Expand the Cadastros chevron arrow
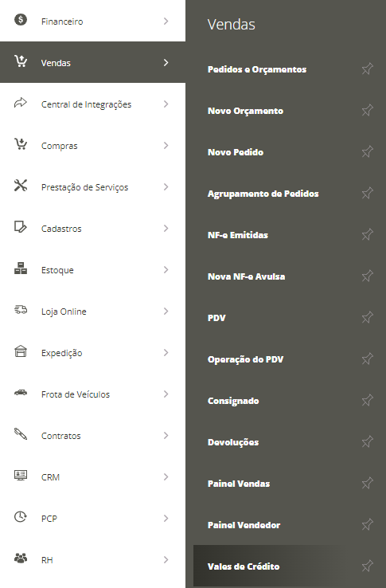This screenshot has width=386, height=588. (166, 229)
